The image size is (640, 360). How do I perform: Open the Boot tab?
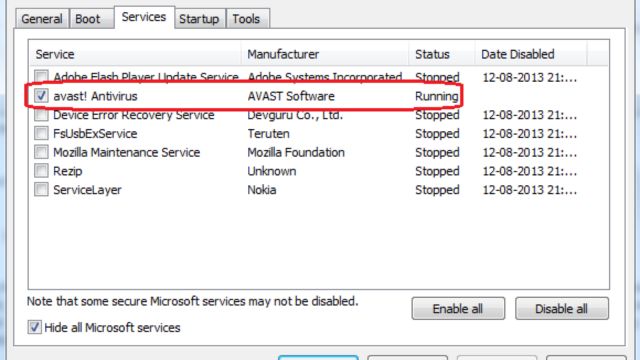87,19
